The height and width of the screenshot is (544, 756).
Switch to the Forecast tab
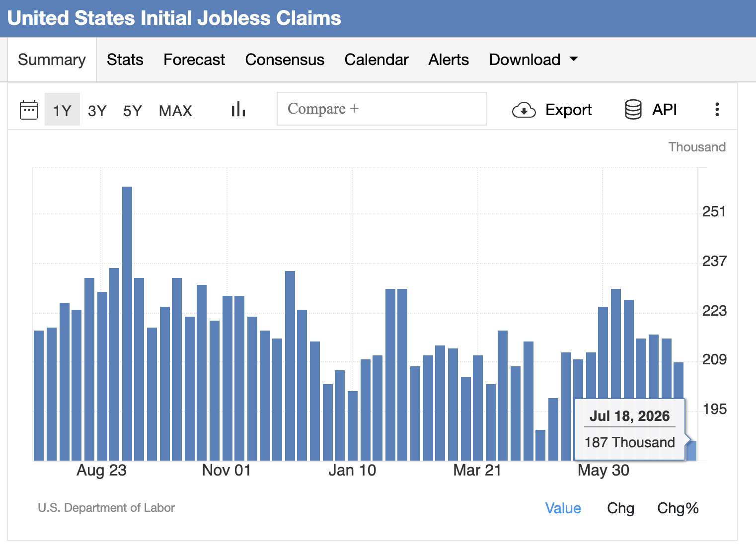(x=194, y=60)
